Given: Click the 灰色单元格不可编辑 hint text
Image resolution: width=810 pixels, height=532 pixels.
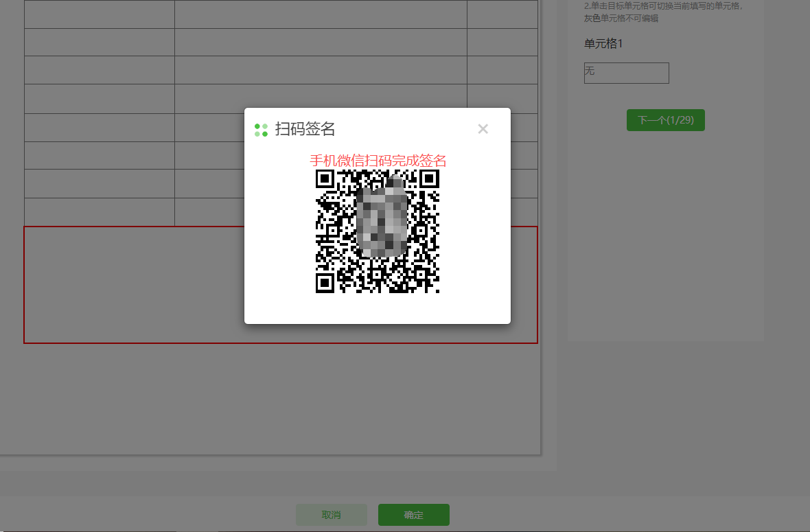Looking at the screenshot, I should pos(621,19).
